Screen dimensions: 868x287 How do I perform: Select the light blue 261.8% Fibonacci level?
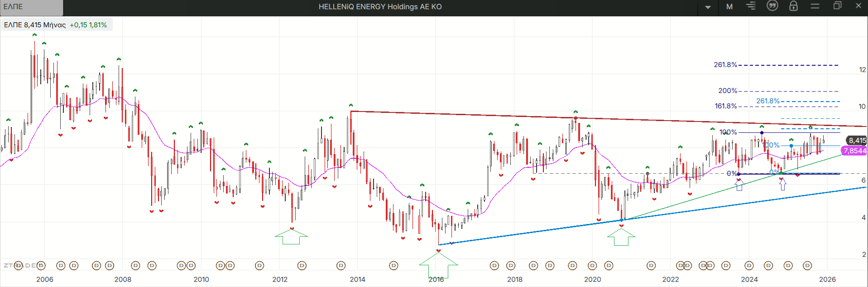[x=767, y=101]
